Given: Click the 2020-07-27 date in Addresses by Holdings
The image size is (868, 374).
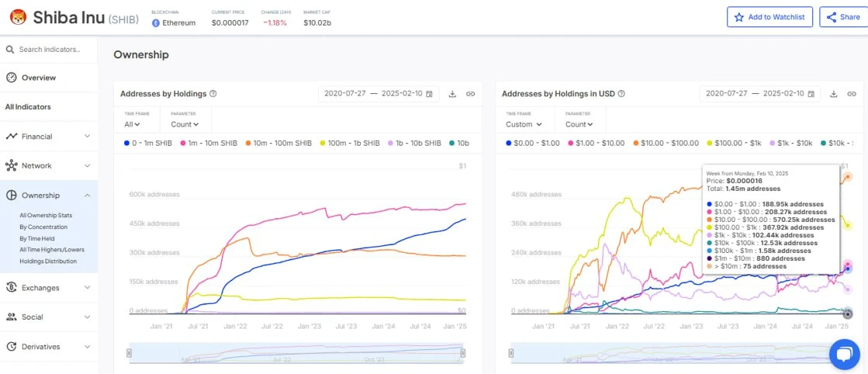Looking at the screenshot, I should 345,94.
